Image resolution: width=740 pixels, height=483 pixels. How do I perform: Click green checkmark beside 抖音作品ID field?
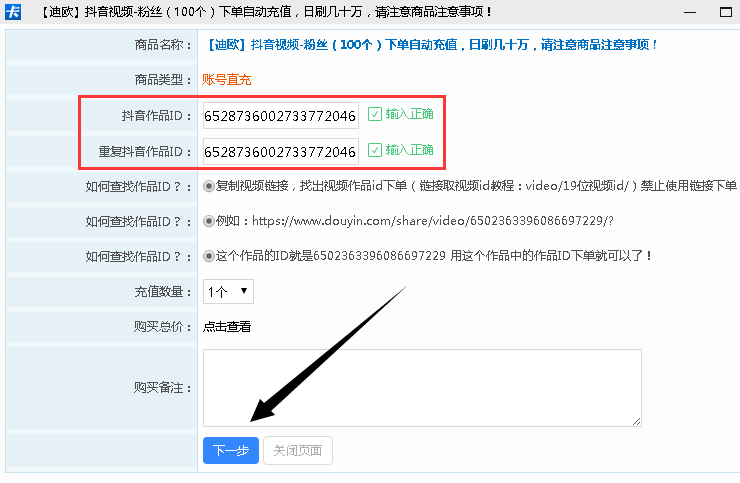tap(375, 114)
